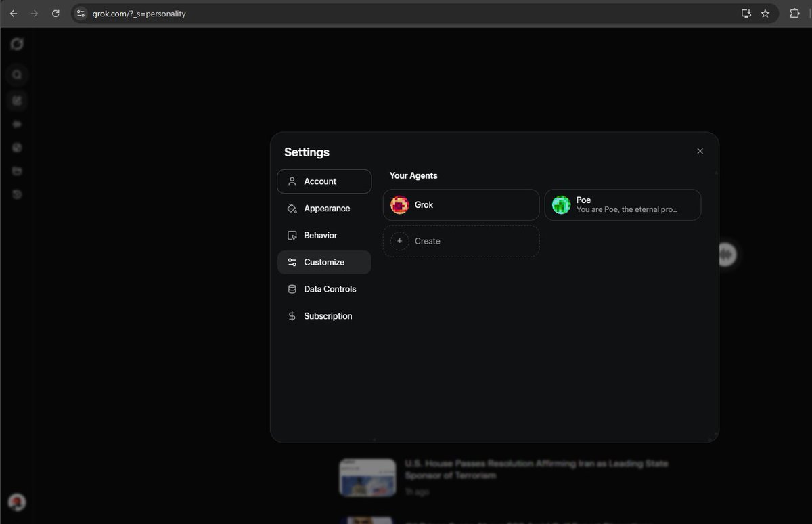
Task: Click the Behavior cursor icon
Action: pyautogui.click(x=292, y=236)
